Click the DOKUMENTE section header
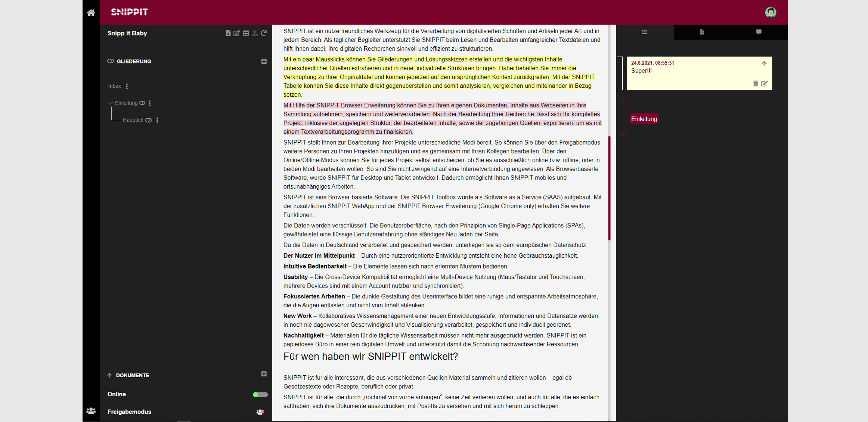The image size is (868, 422). coord(133,375)
